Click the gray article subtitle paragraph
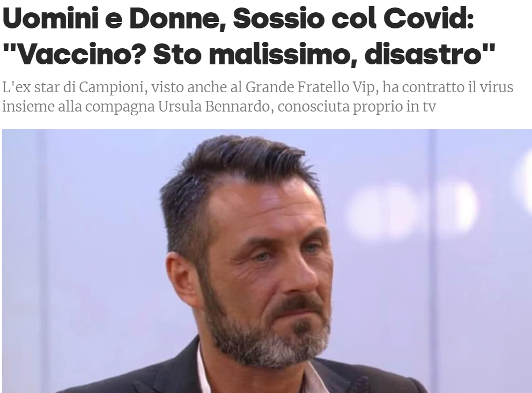 [257, 97]
